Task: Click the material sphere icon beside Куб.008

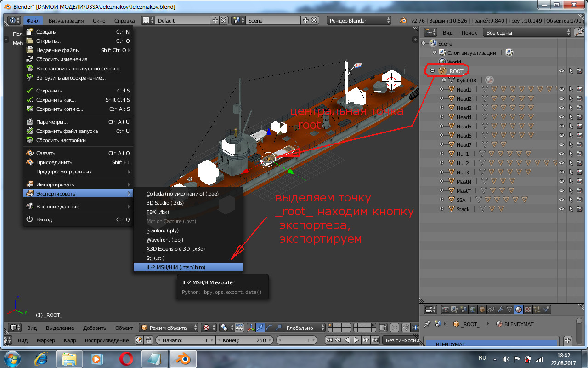Action: pos(490,80)
